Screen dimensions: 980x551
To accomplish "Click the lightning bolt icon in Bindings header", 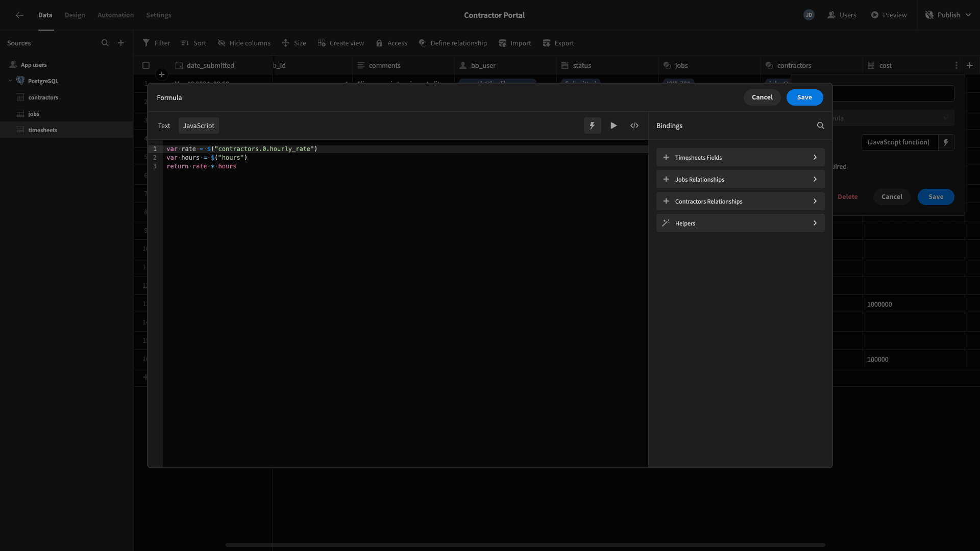I will tap(592, 125).
